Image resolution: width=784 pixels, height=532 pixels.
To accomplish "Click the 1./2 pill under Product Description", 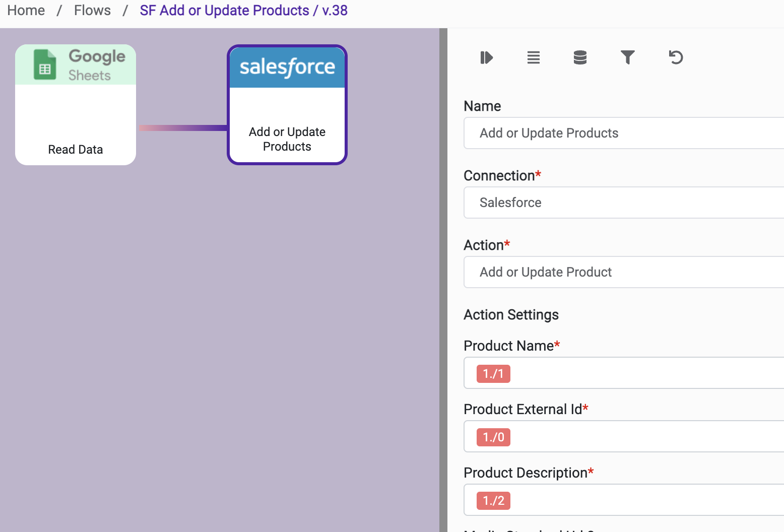I will 493,500.
